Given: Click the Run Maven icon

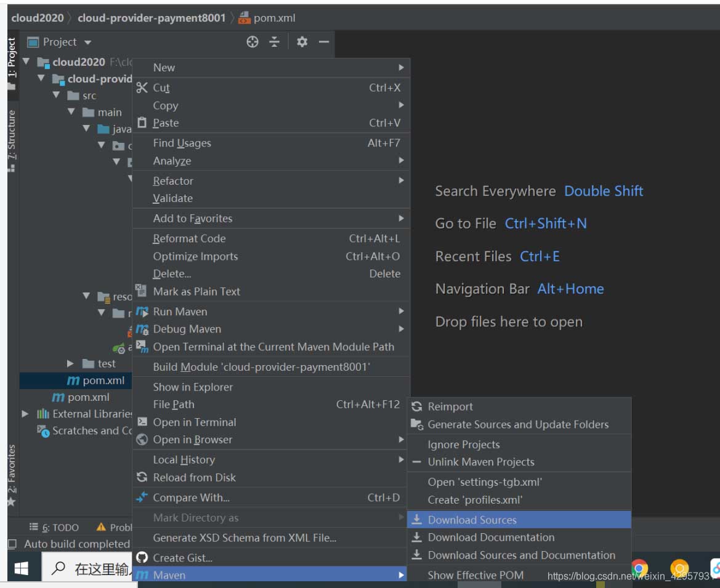Looking at the screenshot, I should [x=142, y=312].
